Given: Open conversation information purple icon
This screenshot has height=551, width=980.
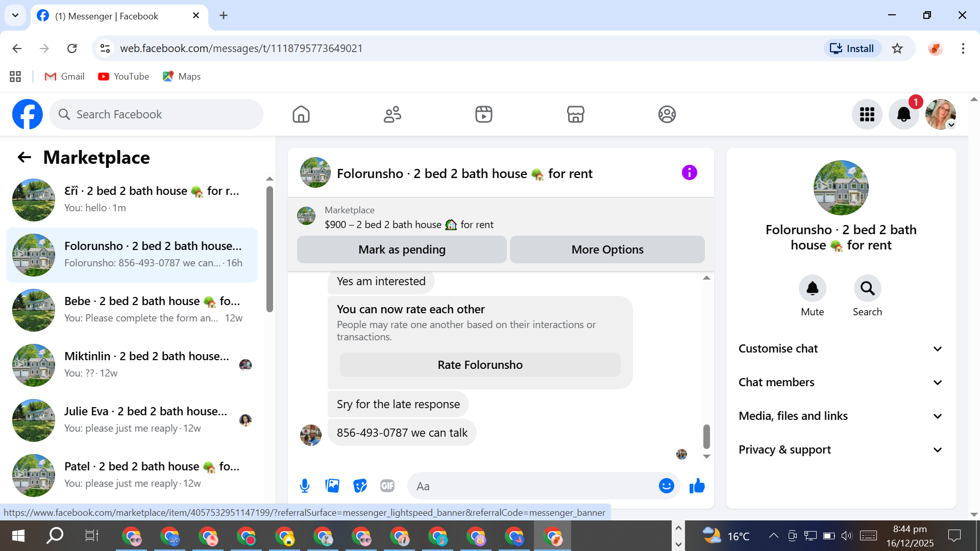Looking at the screenshot, I should pos(689,173).
